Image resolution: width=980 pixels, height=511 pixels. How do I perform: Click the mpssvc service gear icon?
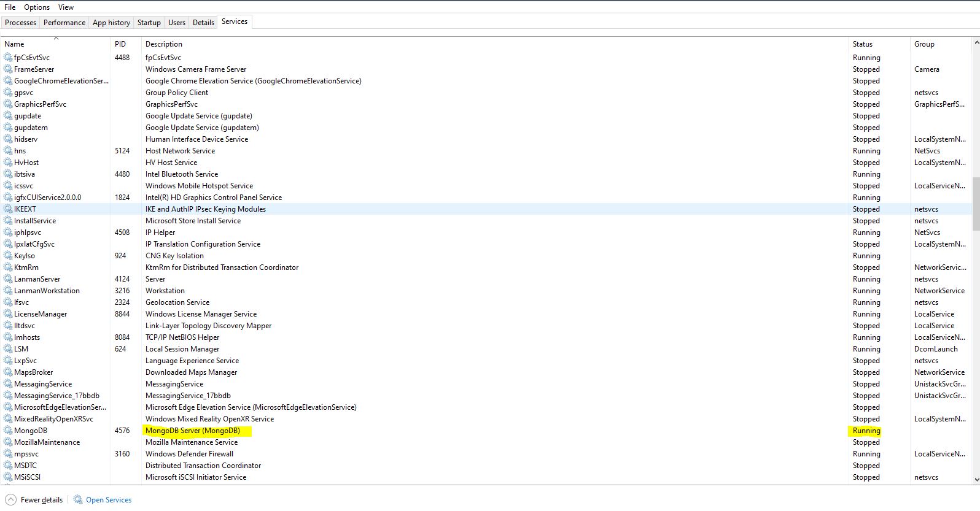[8, 454]
